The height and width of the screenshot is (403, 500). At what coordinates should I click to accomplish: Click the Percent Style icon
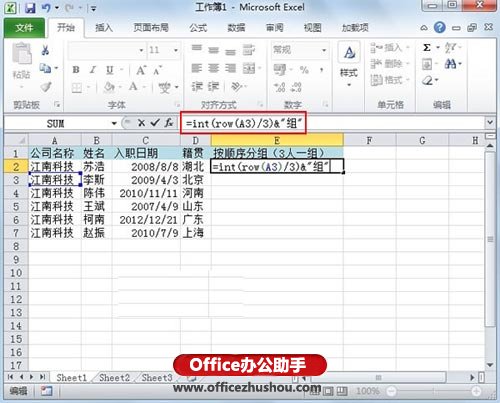tap(304, 70)
